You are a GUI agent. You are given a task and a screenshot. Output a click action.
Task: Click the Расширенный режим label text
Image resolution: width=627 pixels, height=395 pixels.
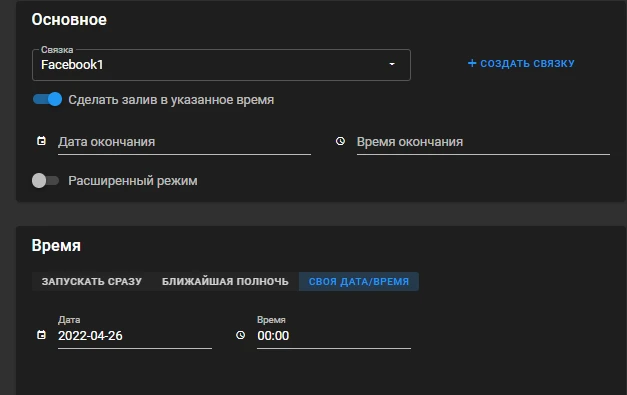tap(133, 181)
